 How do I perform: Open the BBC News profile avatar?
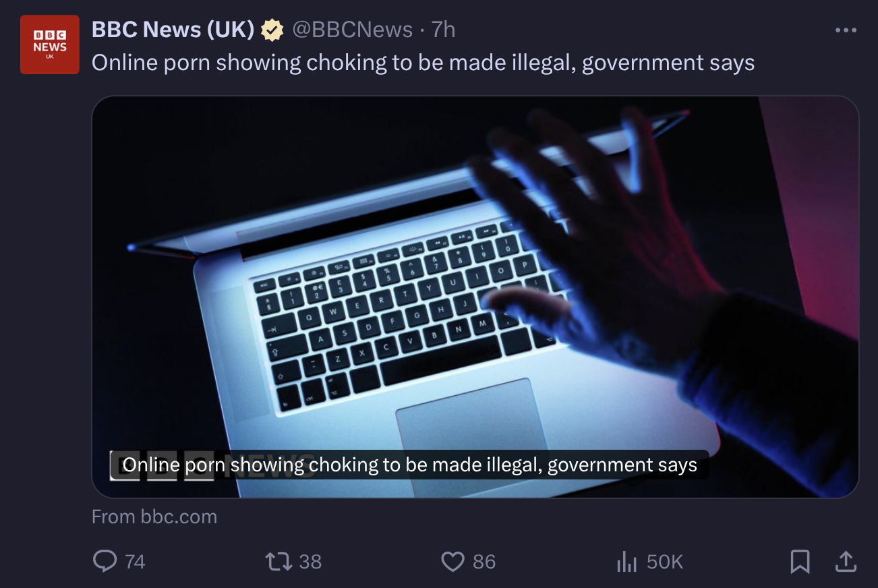pos(49,45)
